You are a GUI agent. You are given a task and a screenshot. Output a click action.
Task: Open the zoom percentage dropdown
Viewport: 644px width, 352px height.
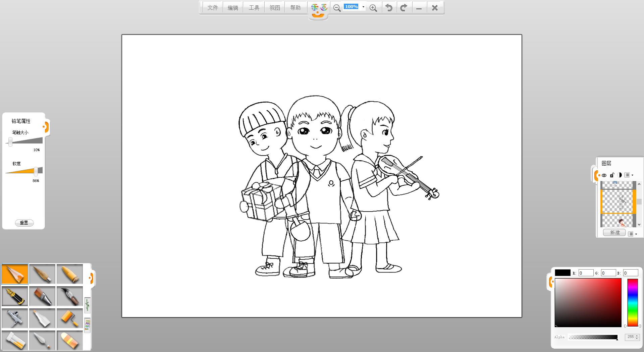coord(363,7)
